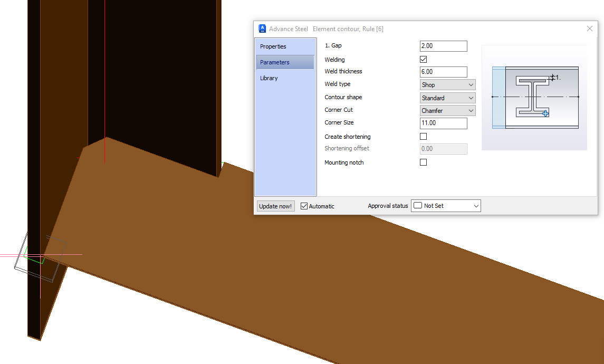Click the Gap value field
Screen dimensions: 604x364
(443, 46)
